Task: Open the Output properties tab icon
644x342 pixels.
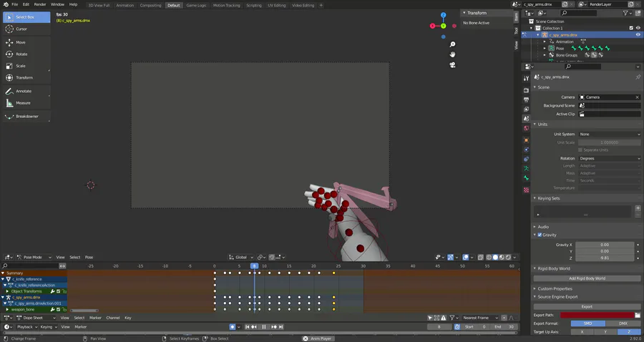Action: [526, 99]
